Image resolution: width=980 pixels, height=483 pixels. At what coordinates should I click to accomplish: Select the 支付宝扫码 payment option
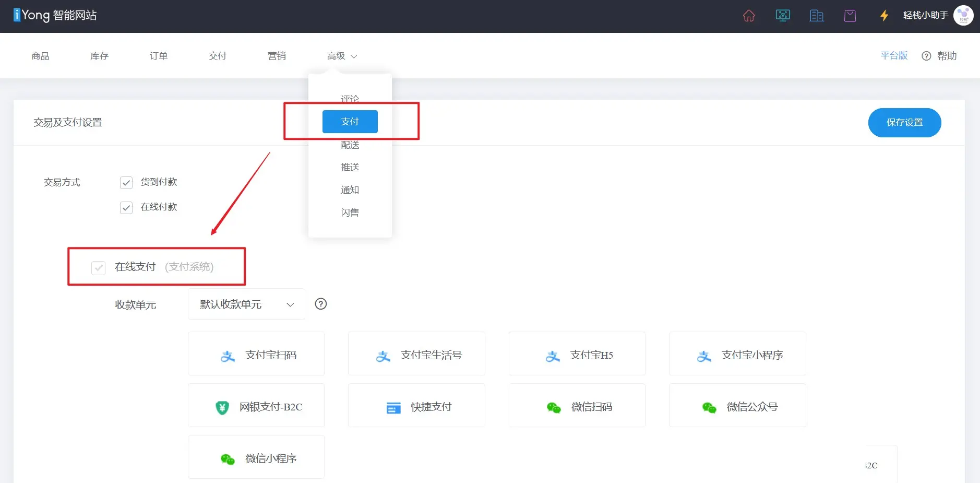(256, 354)
